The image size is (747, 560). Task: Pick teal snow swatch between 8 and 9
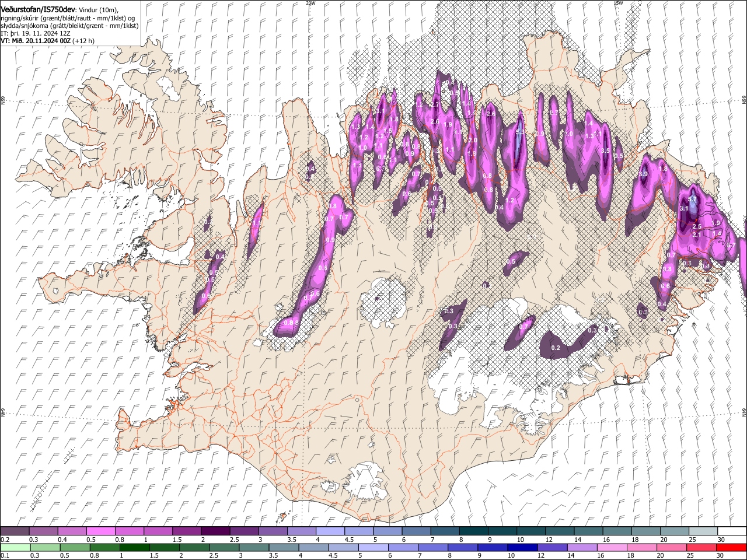[x=473, y=530]
